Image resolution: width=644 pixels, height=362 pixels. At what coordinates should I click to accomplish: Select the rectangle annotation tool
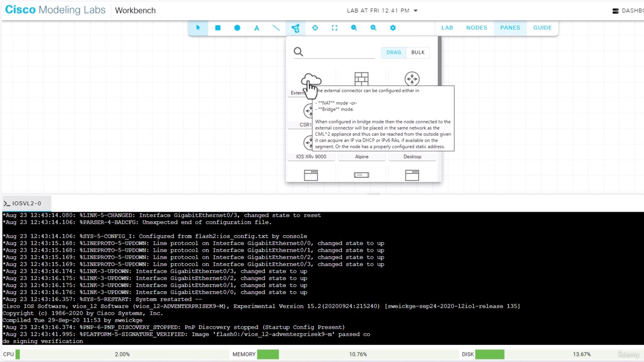(x=218, y=28)
